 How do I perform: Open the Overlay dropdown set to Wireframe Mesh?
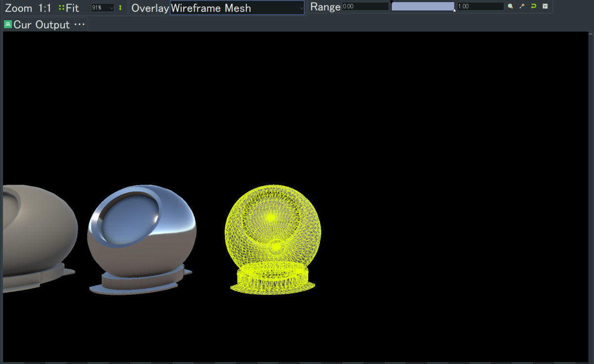click(233, 7)
